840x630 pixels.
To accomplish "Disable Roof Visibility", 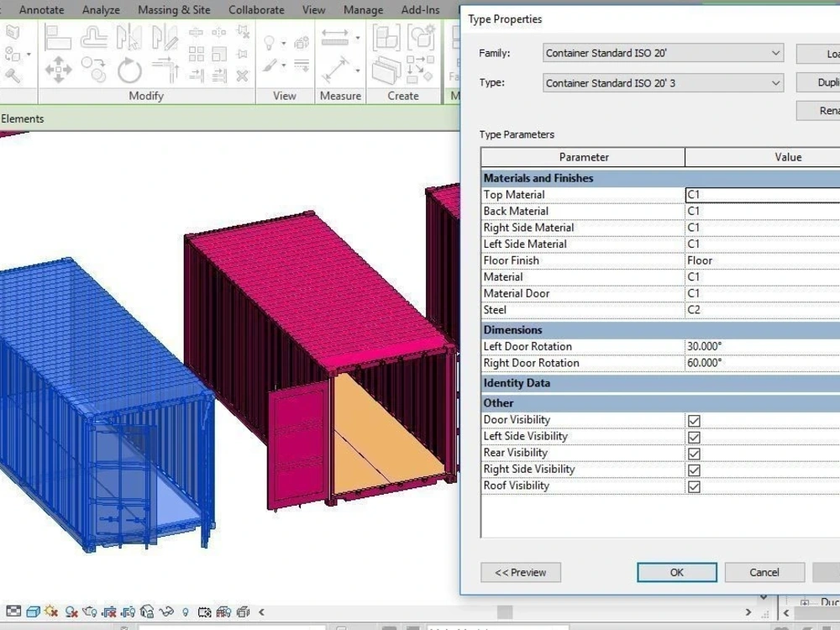I will 694,486.
